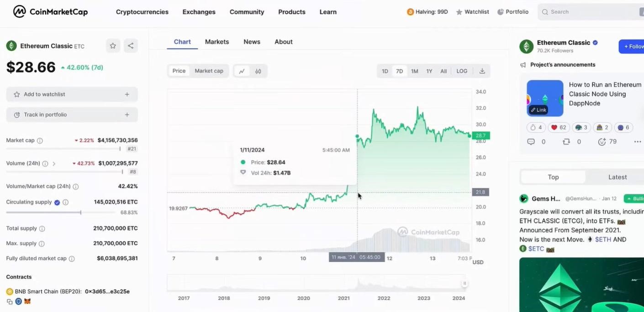The height and width of the screenshot is (312, 644).
Task: Click the timeline range slider handle
Action: click(465, 283)
